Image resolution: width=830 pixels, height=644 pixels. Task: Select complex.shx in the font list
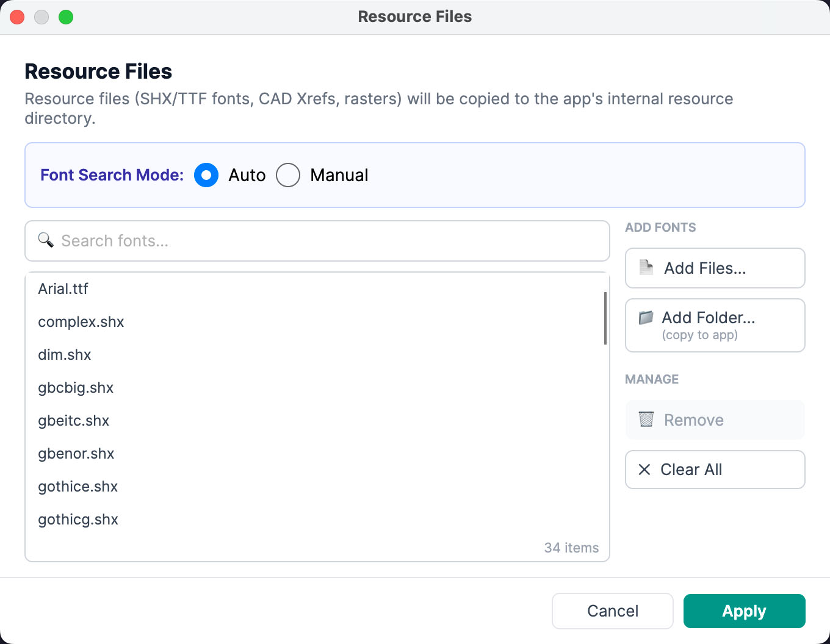[317, 322]
